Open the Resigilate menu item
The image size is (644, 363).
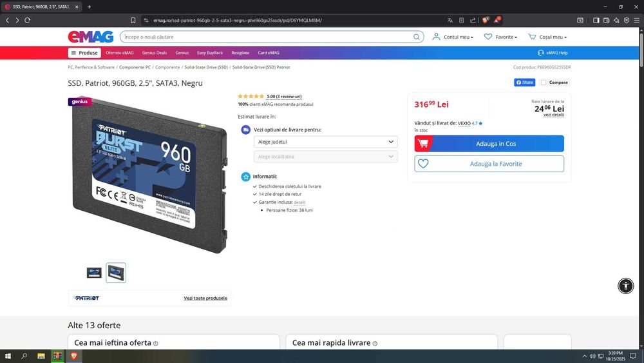(x=240, y=53)
